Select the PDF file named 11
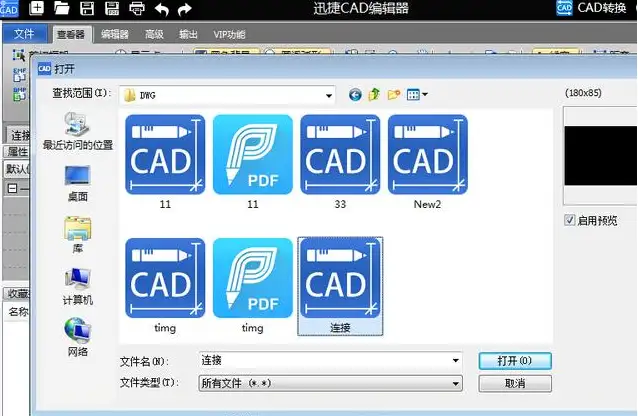638x416 pixels. 253,162
